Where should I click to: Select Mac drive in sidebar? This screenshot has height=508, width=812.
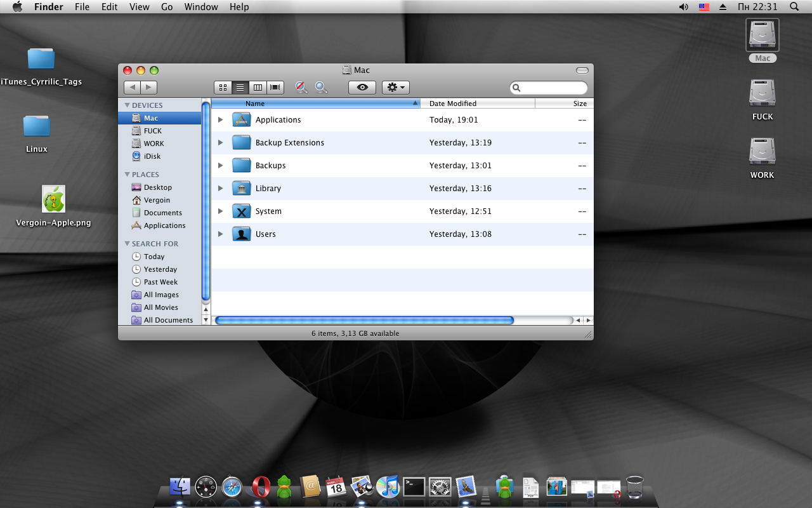(160, 118)
